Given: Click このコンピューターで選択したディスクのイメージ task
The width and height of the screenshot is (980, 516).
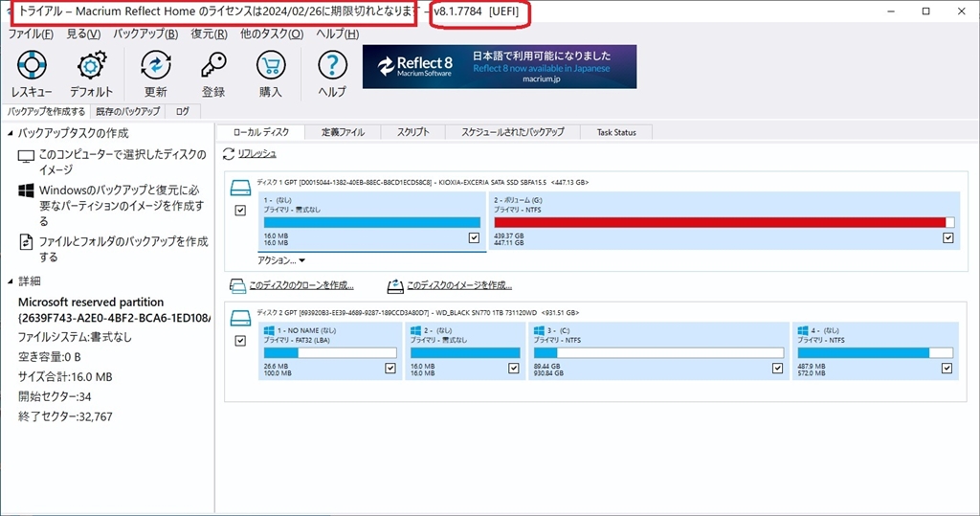Looking at the screenshot, I should (x=122, y=162).
